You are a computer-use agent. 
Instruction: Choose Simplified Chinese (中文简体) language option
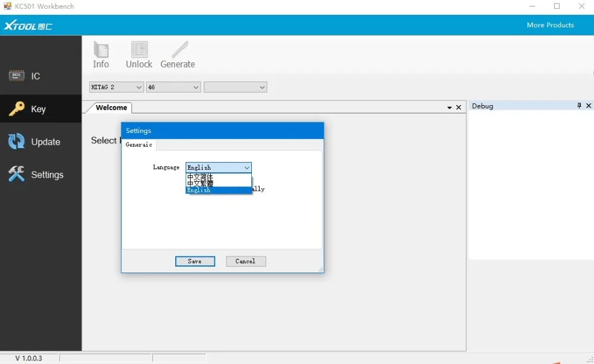pyautogui.click(x=218, y=177)
